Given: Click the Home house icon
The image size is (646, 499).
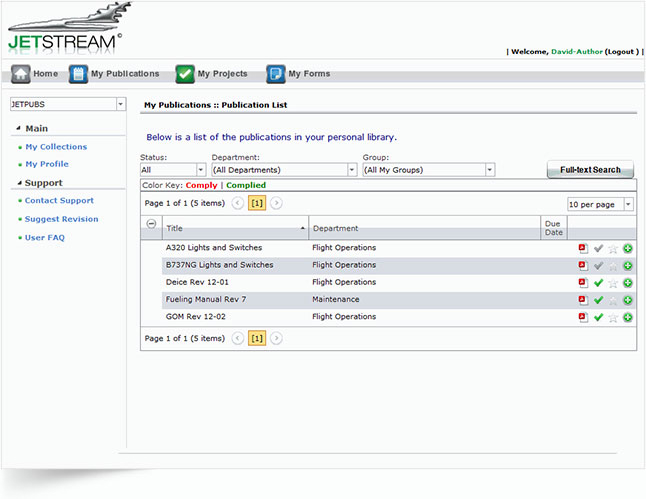Looking at the screenshot, I should point(21,74).
